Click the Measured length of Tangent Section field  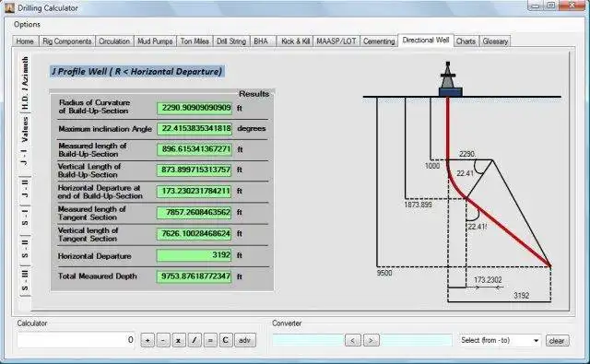[195, 213]
